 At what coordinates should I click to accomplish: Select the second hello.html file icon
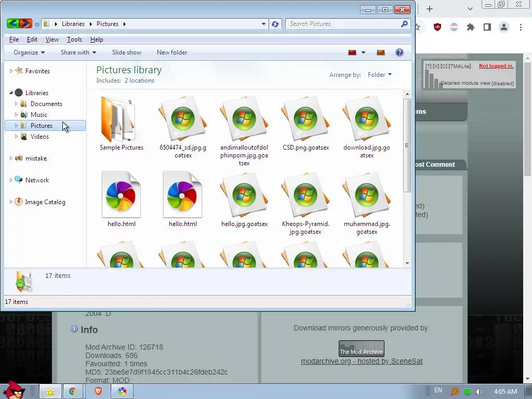click(182, 195)
